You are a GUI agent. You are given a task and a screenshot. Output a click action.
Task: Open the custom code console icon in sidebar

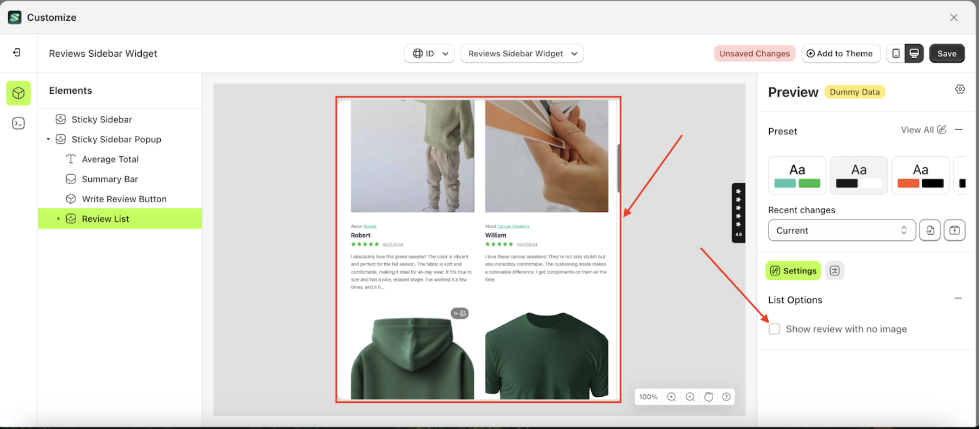(x=18, y=123)
